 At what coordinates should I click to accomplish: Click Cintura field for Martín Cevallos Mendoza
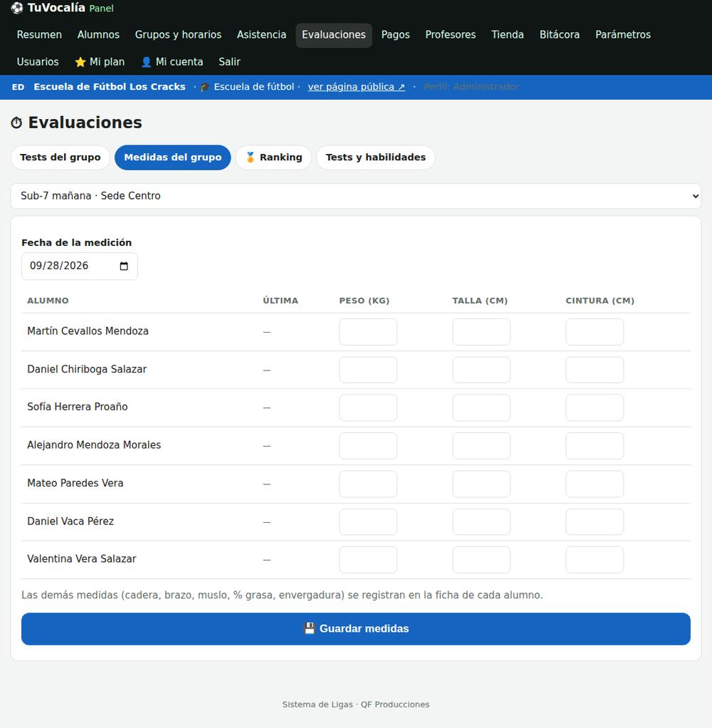(x=595, y=332)
